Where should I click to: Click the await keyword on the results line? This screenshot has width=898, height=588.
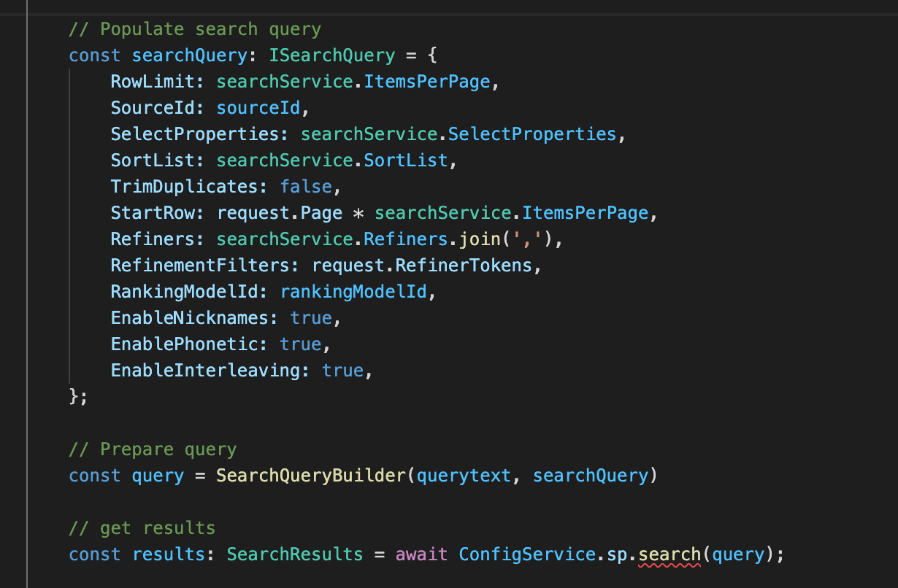[421, 554]
